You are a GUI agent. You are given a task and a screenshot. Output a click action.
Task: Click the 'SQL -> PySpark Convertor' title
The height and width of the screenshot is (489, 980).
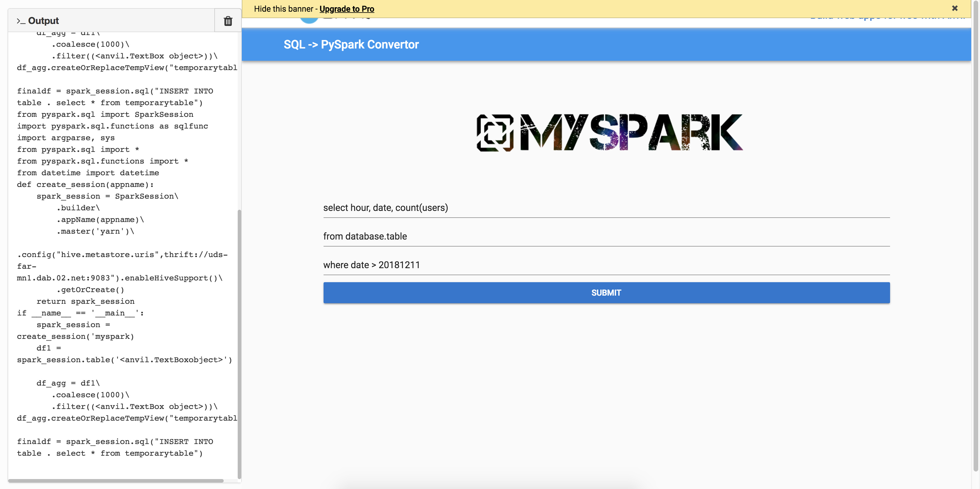[351, 44]
